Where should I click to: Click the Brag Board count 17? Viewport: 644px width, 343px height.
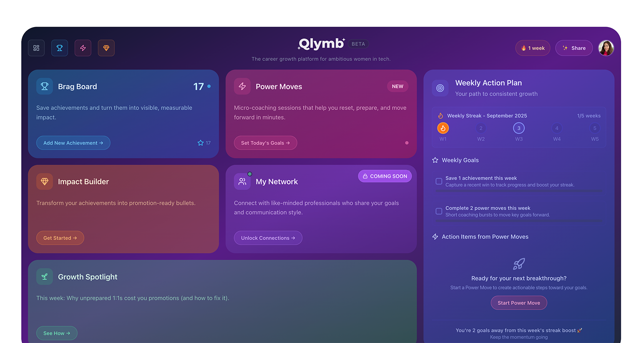pyautogui.click(x=199, y=87)
